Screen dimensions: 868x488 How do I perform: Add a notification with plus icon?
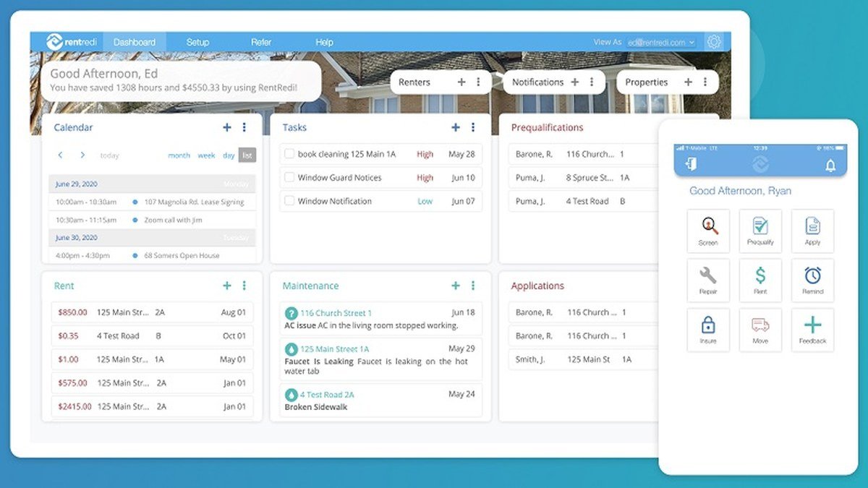click(x=575, y=82)
